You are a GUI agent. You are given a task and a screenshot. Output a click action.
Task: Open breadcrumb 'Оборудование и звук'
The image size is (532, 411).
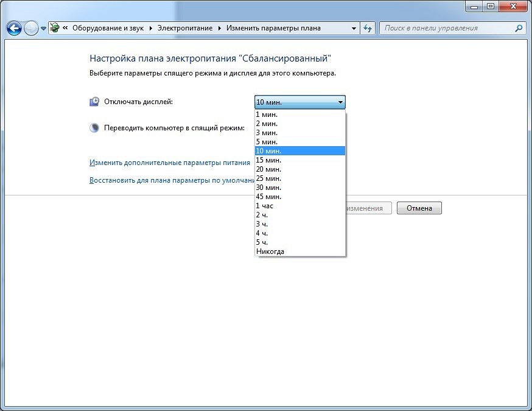[108, 28]
